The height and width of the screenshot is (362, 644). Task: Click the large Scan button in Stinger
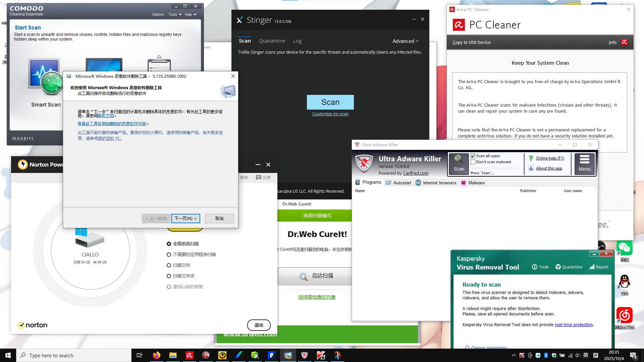tap(330, 102)
